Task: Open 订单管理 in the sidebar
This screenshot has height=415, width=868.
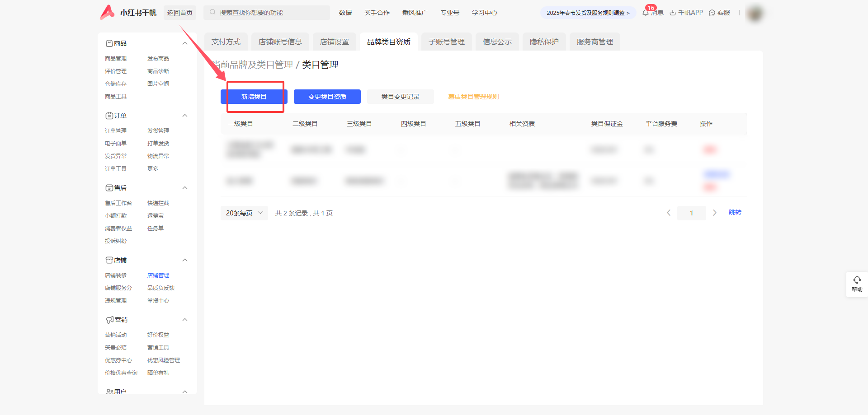Action: [116, 131]
